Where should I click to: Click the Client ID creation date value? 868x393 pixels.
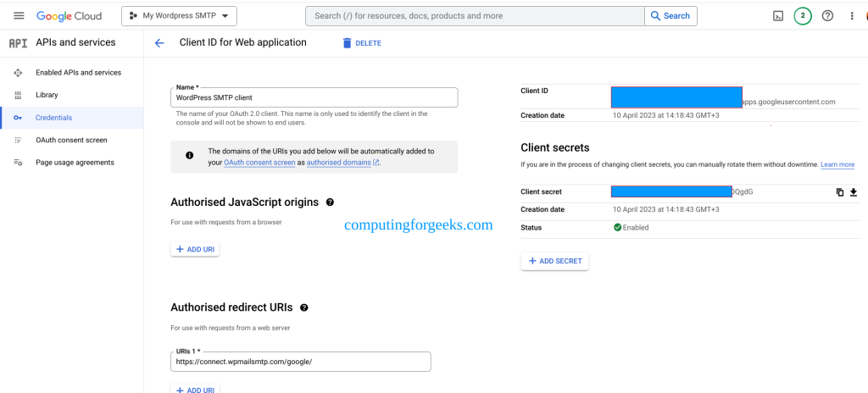coord(666,116)
